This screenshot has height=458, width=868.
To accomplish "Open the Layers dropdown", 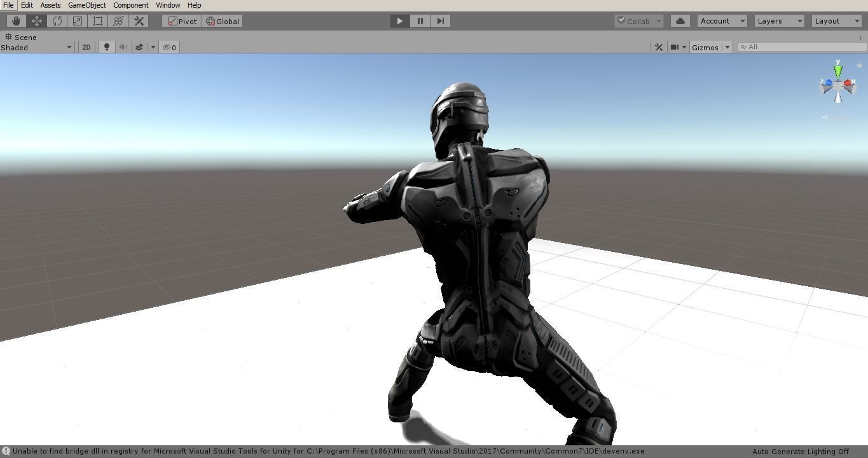I will coord(780,21).
